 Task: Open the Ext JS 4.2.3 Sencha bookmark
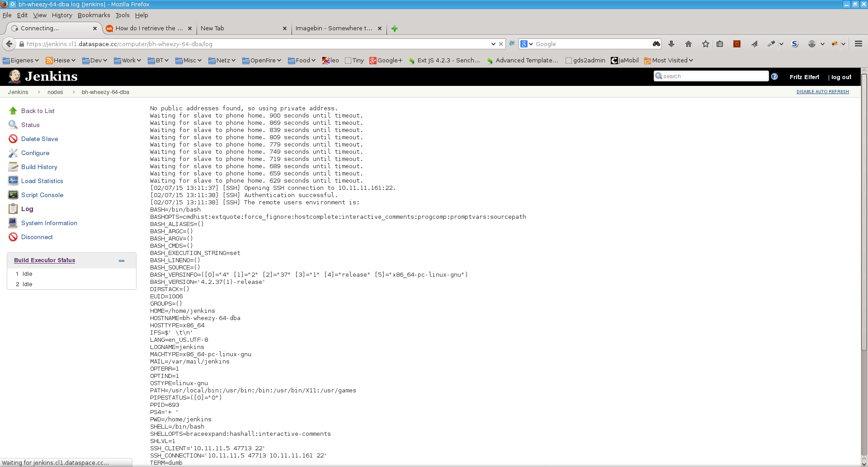(444, 60)
